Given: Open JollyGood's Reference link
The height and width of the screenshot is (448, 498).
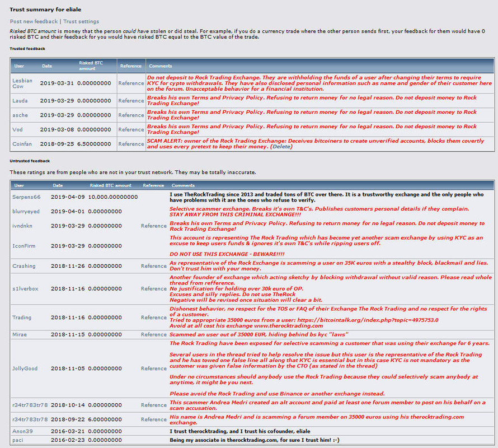Looking at the screenshot, I should (x=154, y=368).
